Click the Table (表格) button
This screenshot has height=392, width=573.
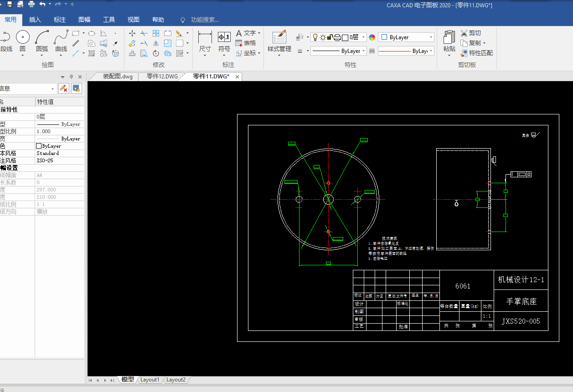tap(246, 43)
